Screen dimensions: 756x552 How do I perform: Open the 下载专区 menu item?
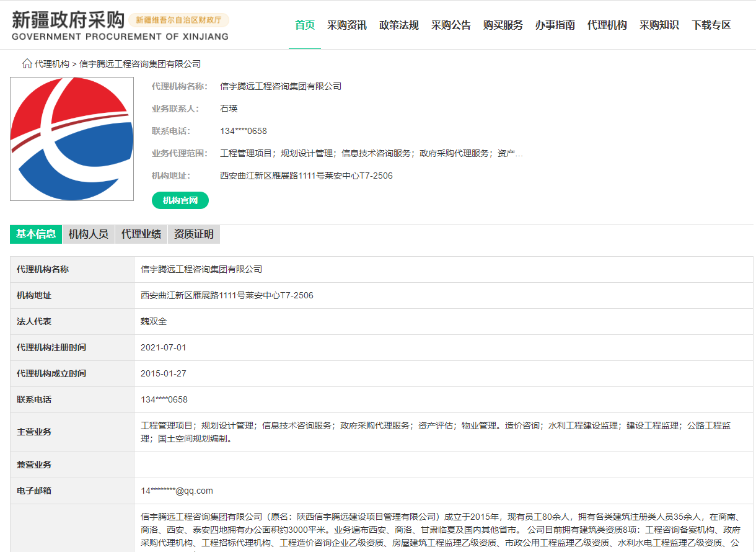[x=711, y=25]
